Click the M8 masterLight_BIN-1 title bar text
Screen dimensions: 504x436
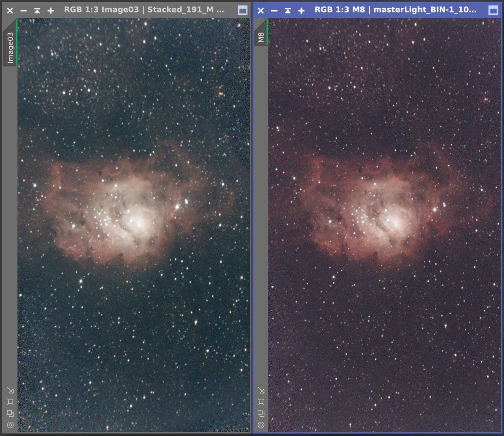(396, 10)
